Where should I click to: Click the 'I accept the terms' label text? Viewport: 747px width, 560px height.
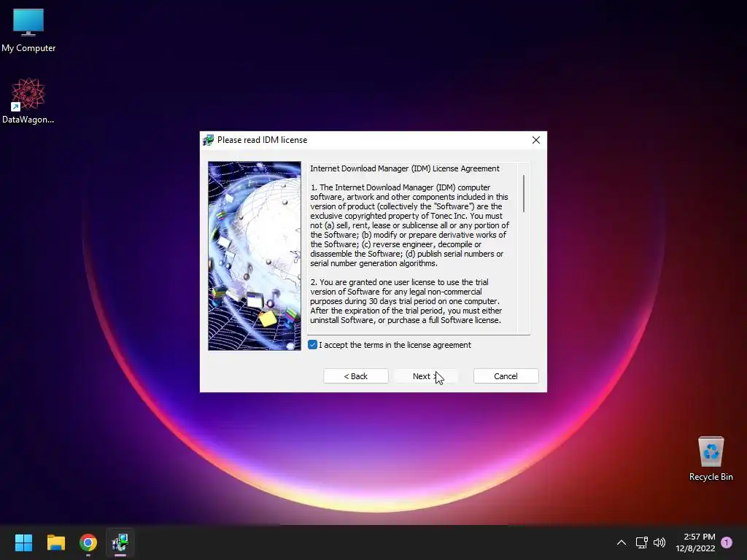(395, 345)
